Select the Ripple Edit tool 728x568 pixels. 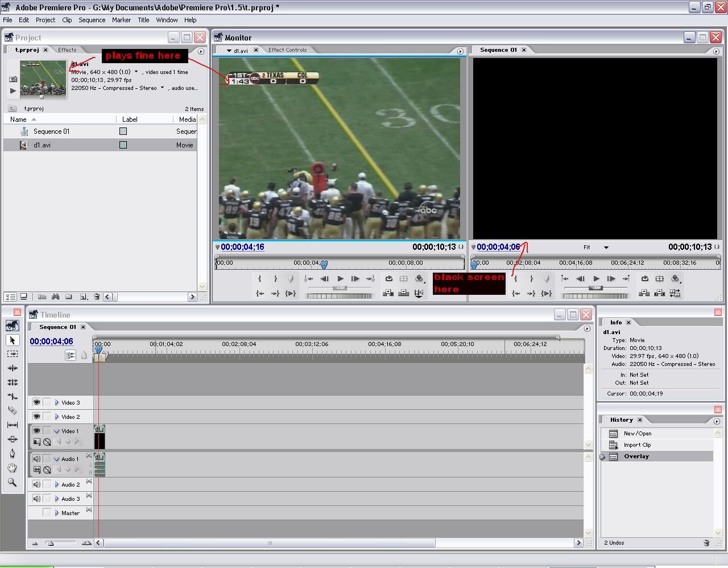click(12, 368)
